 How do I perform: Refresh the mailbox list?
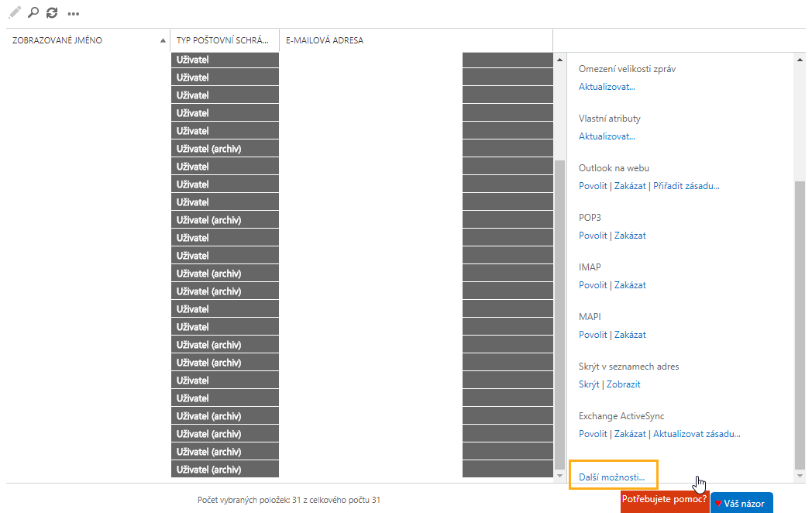coord(52,12)
